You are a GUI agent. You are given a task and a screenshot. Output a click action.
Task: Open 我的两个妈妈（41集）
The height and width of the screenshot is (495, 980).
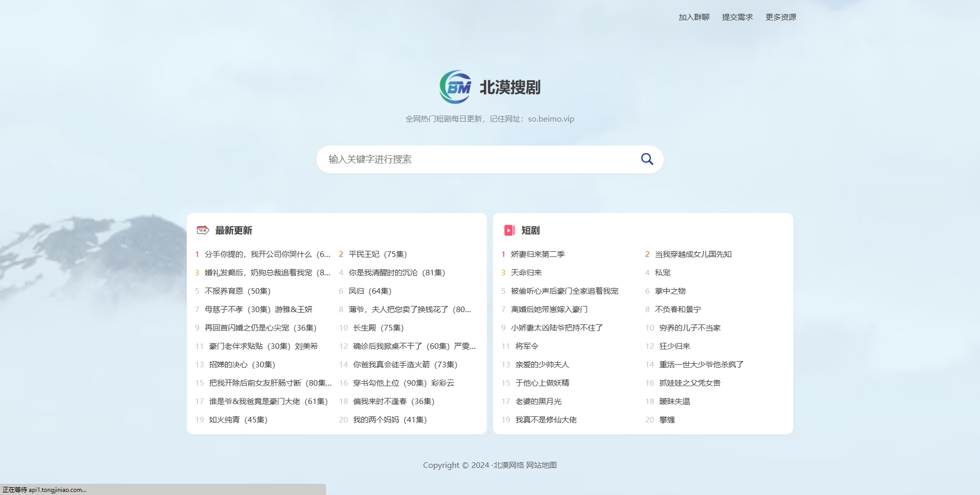pos(390,419)
